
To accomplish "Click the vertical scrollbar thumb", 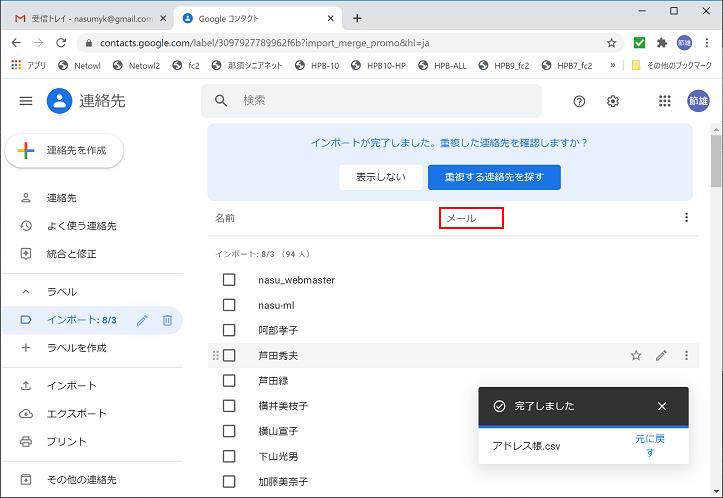I will click(x=716, y=161).
